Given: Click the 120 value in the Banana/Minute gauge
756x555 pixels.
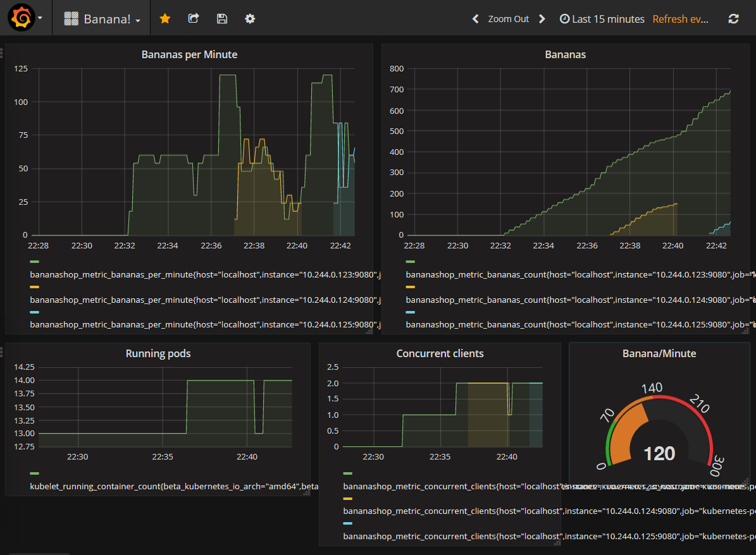Looking at the screenshot, I should pyautogui.click(x=659, y=453).
